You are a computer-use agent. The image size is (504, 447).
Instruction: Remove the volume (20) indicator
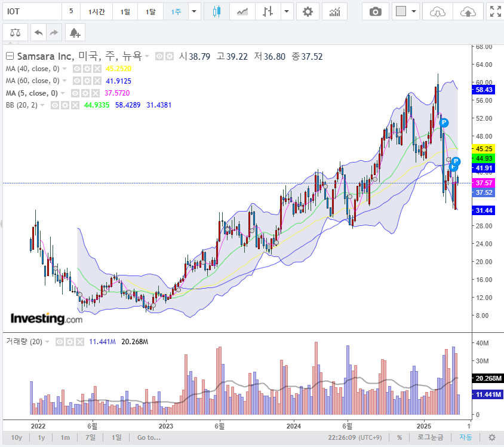click(x=79, y=342)
